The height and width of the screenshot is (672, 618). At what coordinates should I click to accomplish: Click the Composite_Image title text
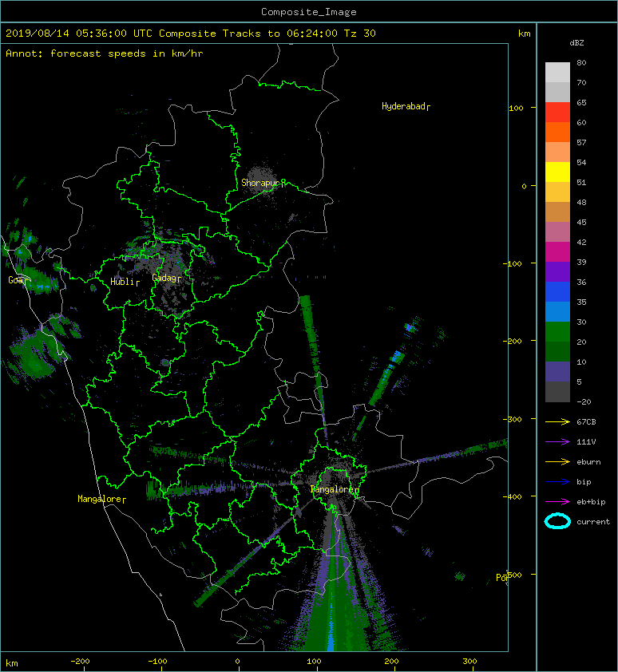[309, 12]
